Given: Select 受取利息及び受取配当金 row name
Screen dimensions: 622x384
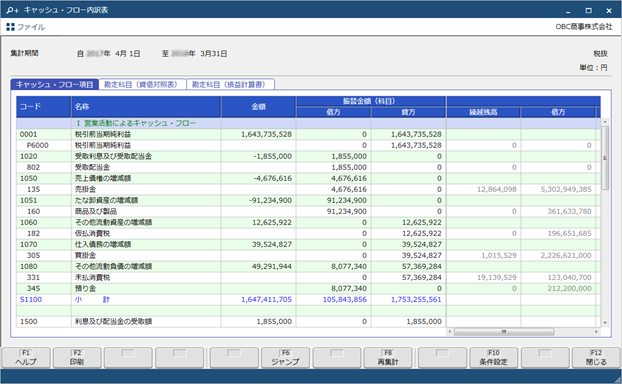Looking at the screenshot, I should 113,156.
